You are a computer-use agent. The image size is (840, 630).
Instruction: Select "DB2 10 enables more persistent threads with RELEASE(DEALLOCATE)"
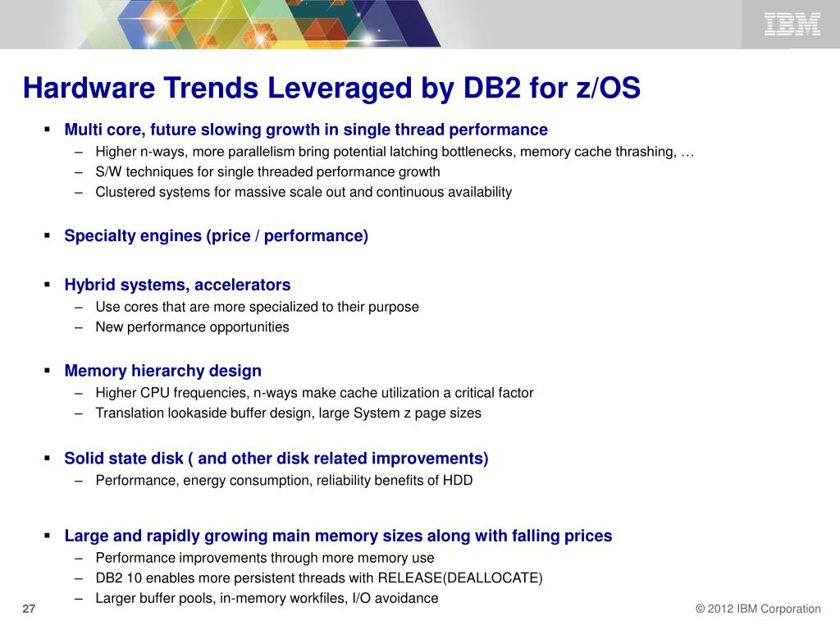click(319, 578)
